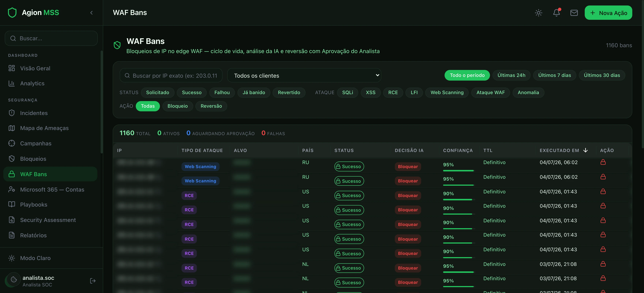Viewport: 644px width, 293px height.
Task: Select Todas action filter
Action: point(148,106)
